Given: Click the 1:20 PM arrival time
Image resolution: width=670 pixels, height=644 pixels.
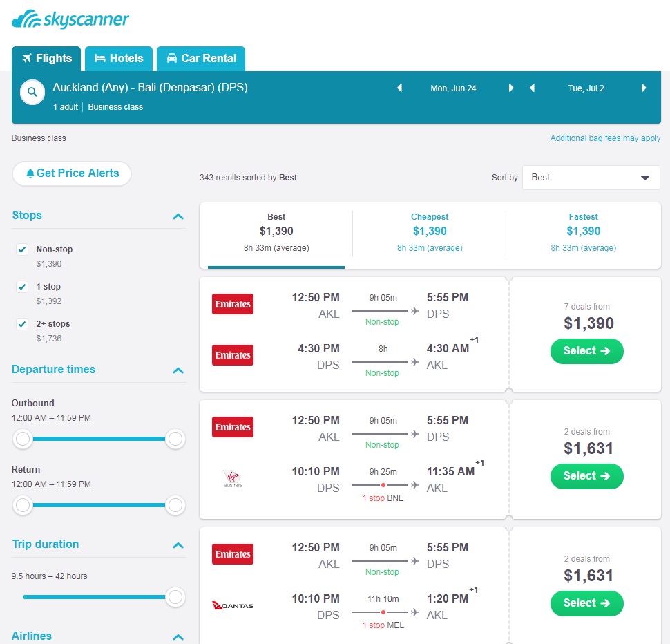Looking at the screenshot, I should (x=448, y=598).
